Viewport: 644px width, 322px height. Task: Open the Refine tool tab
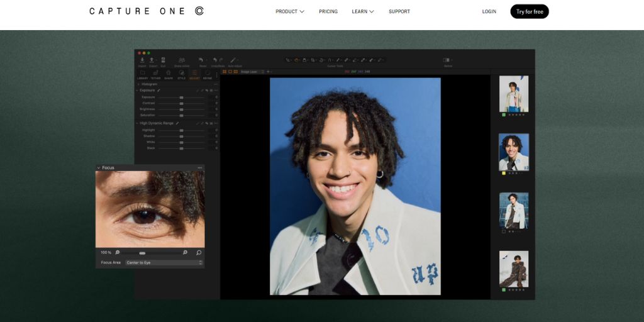pyautogui.click(x=208, y=74)
